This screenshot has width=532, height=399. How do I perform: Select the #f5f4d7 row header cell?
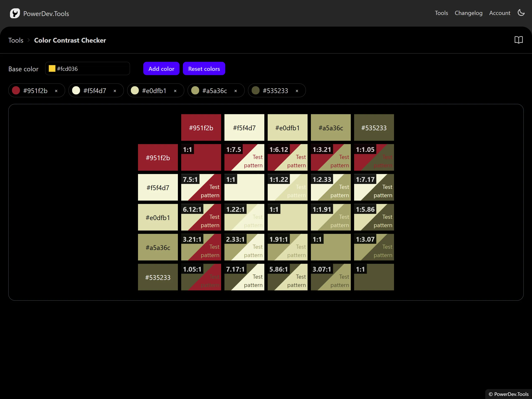click(158, 187)
